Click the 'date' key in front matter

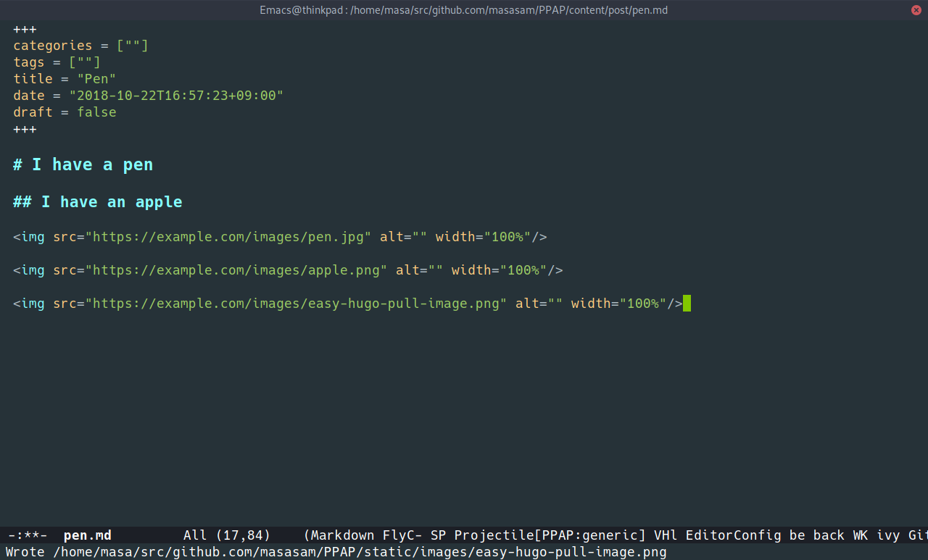tap(29, 96)
